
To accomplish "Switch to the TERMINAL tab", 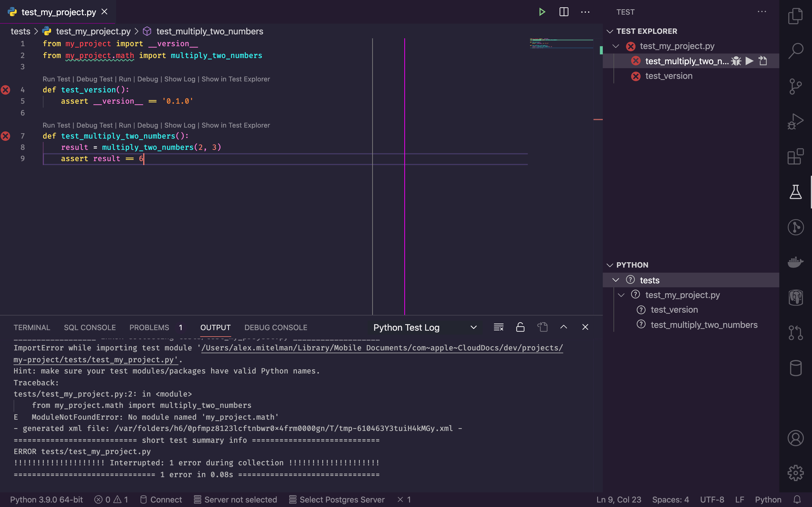I will pyautogui.click(x=32, y=328).
